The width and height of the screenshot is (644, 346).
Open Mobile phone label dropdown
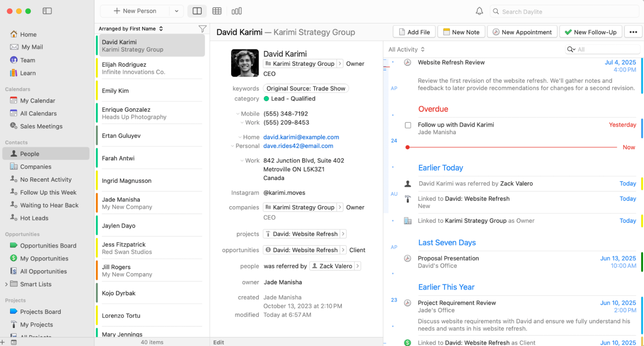(x=238, y=114)
